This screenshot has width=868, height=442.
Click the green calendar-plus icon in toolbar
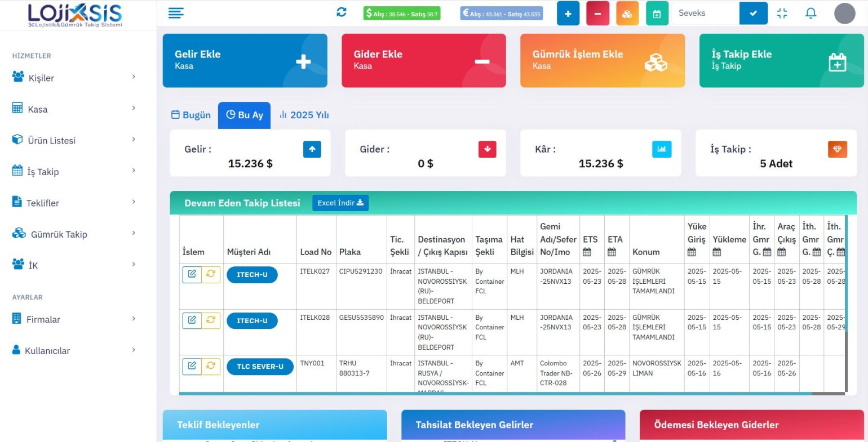(657, 14)
